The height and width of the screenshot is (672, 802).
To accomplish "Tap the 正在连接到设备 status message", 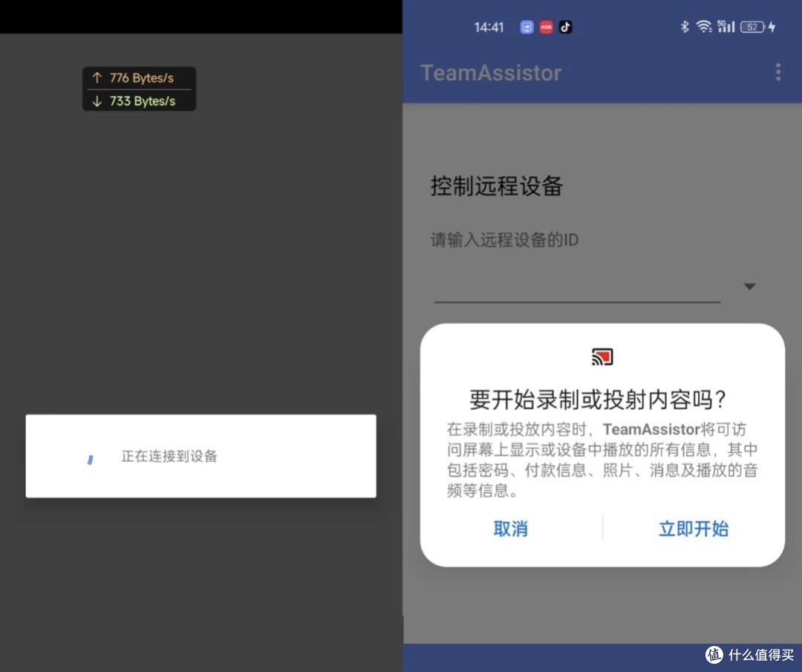I will 169,456.
